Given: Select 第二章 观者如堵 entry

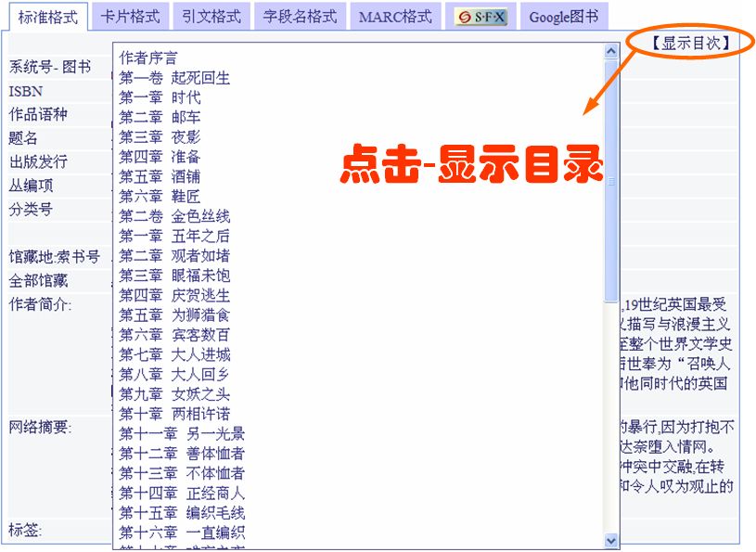Looking at the screenshot, I should coord(174,255).
